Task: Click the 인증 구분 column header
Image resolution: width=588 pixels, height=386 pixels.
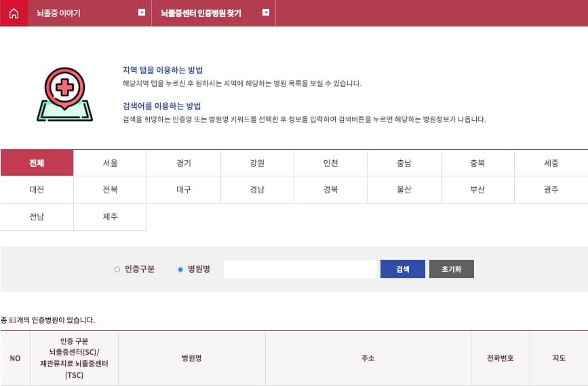Action: [x=74, y=358]
